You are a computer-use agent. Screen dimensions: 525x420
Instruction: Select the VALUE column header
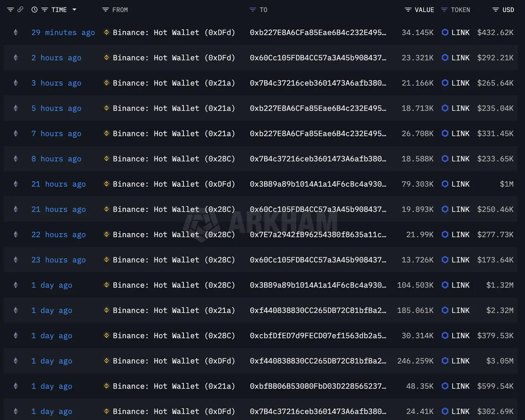425,9
